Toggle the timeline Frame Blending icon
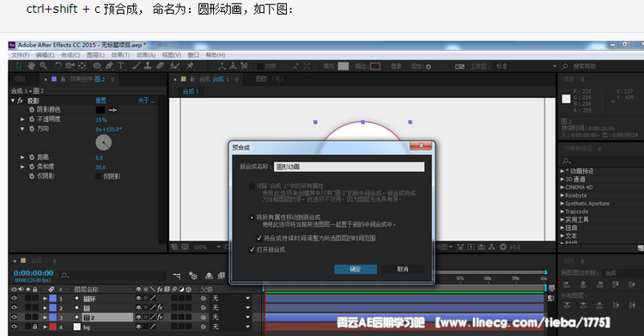 click(222, 276)
